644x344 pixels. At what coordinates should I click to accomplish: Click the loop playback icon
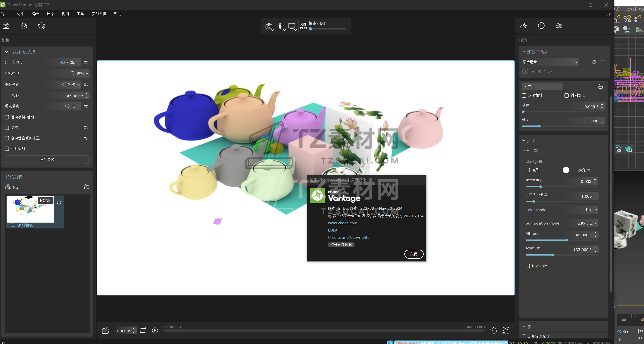coord(143,330)
